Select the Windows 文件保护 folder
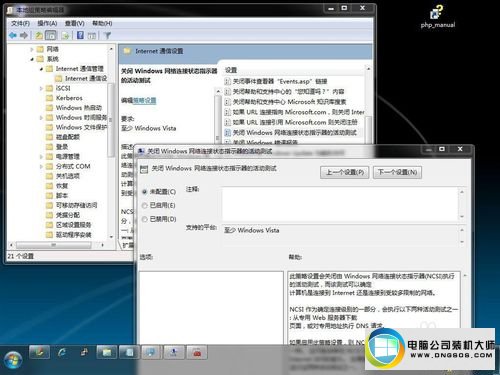The image size is (500, 375). click(76, 127)
